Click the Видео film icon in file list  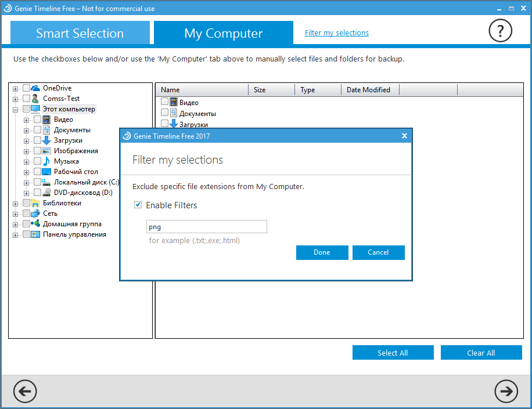pyautogui.click(x=174, y=102)
